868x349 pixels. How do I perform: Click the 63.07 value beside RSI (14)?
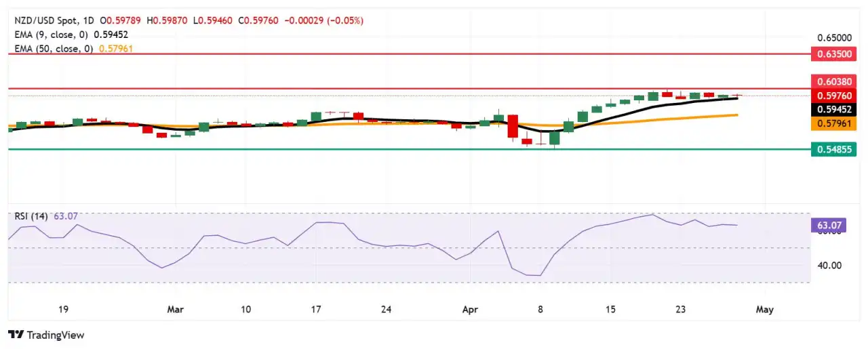pos(66,216)
